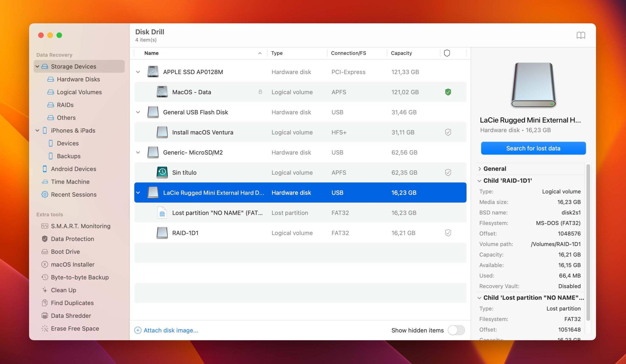
Task: Click the lock icon beside MacOS - Data
Action: pyautogui.click(x=260, y=92)
